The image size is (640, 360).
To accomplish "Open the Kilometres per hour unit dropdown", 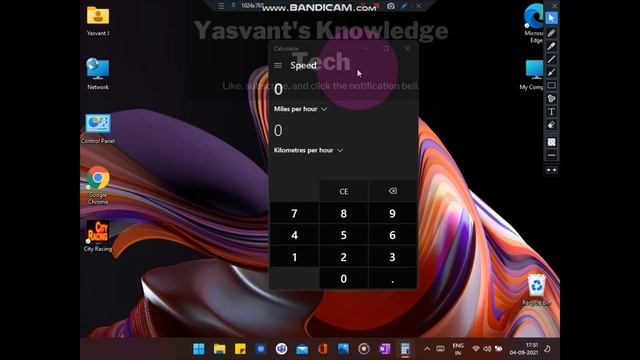I will [x=308, y=150].
